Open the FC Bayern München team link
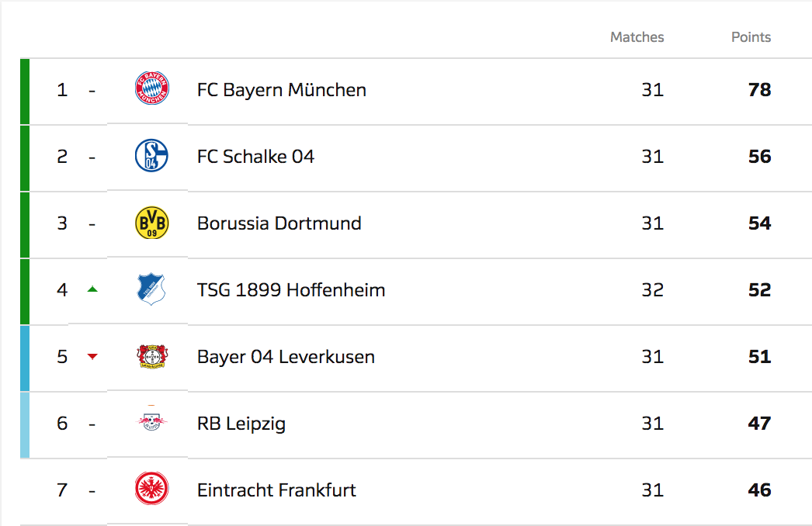The width and height of the screenshot is (812, 526). (x=281, y=90)
